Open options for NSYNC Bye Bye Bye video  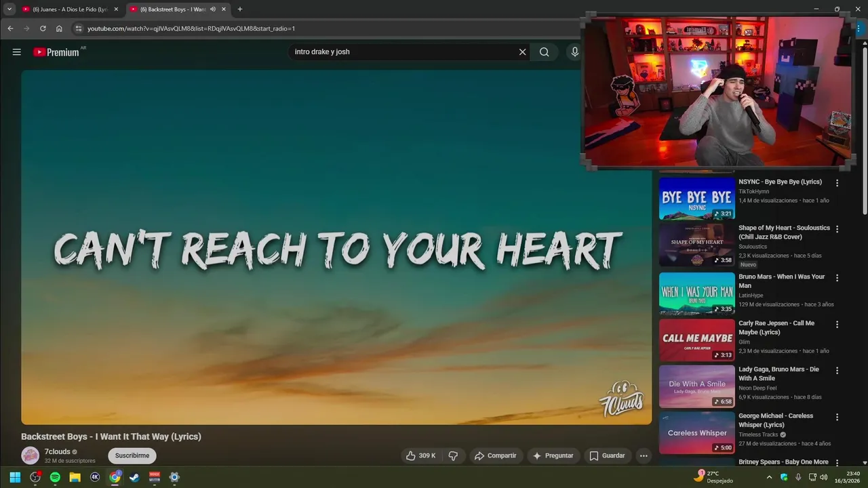click(837, 183)
